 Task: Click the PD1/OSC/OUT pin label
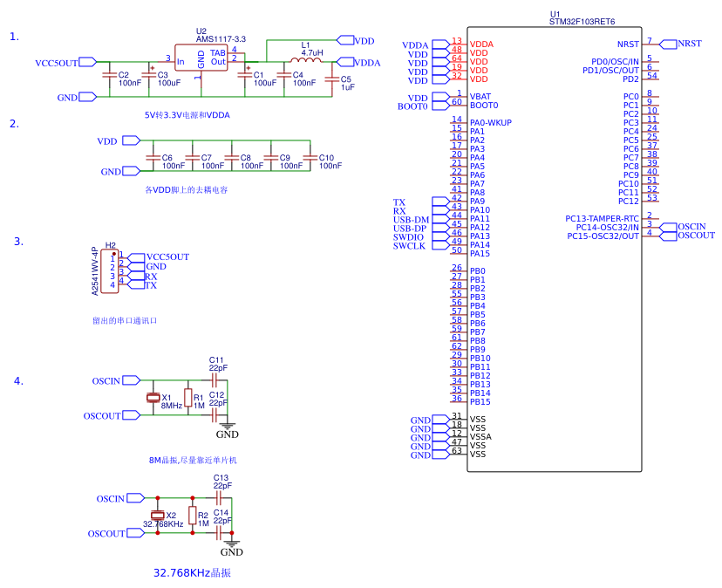point(611,70)
